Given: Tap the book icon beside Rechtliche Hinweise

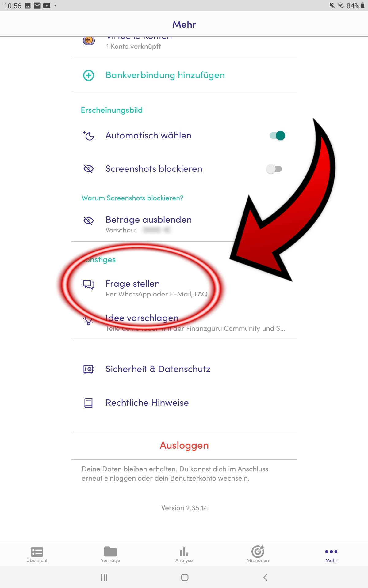Looking at the screenshot, I should [x=89, y=403].
